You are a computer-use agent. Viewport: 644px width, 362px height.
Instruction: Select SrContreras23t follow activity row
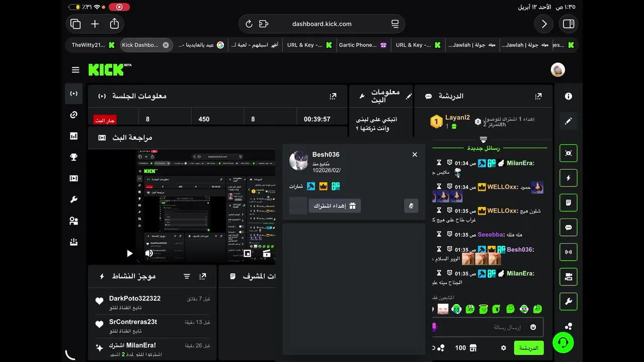pyautogui.click(x=152, y=326)
